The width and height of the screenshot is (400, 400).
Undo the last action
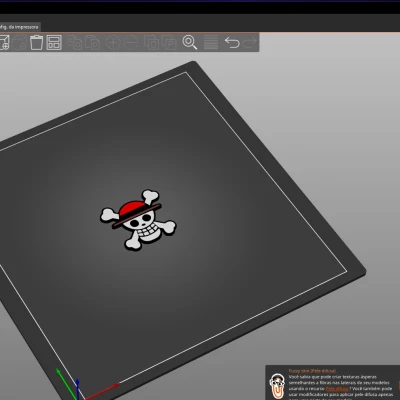[232, 42]
